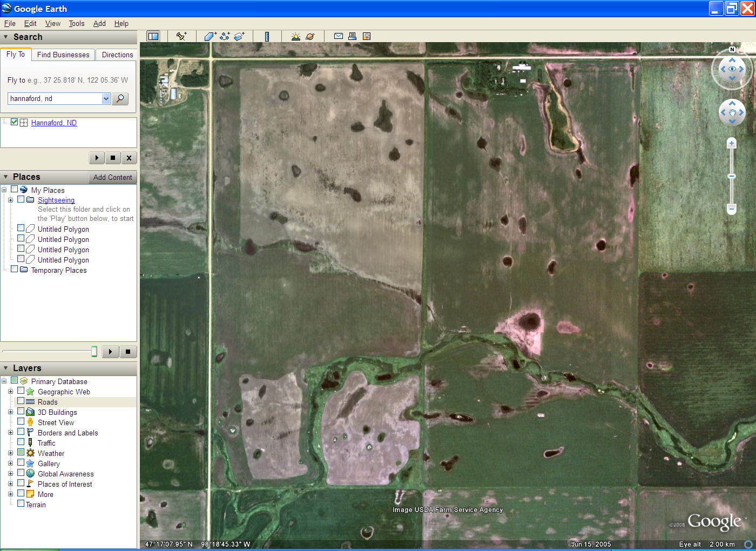Click the search magnifying glass button
This screenshot has width=756, height=551.
coord(120,98)
